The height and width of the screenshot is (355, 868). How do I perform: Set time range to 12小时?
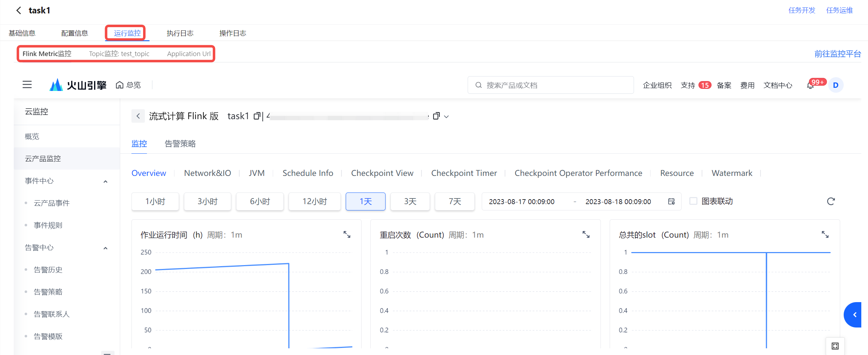coord(315,201)
